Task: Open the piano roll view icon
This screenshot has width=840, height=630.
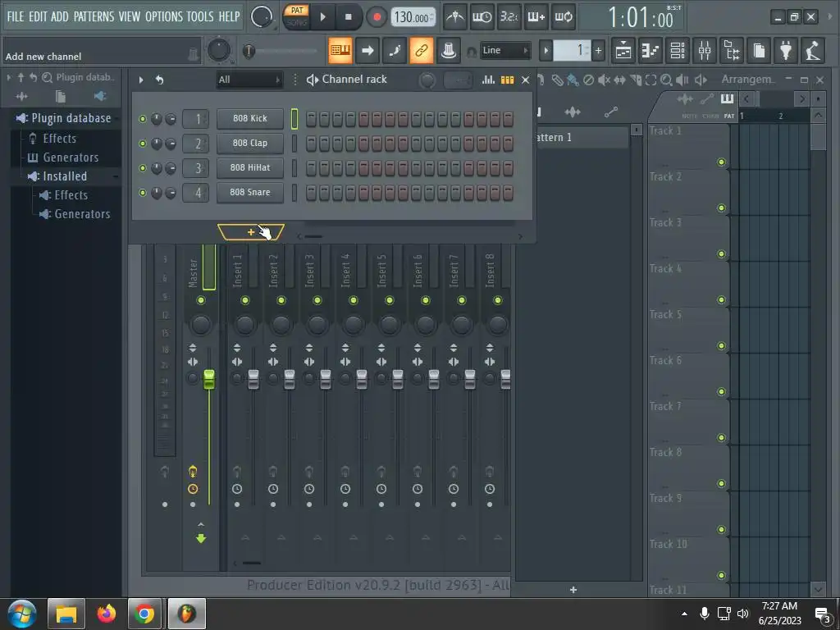Action: coord(651,51)
